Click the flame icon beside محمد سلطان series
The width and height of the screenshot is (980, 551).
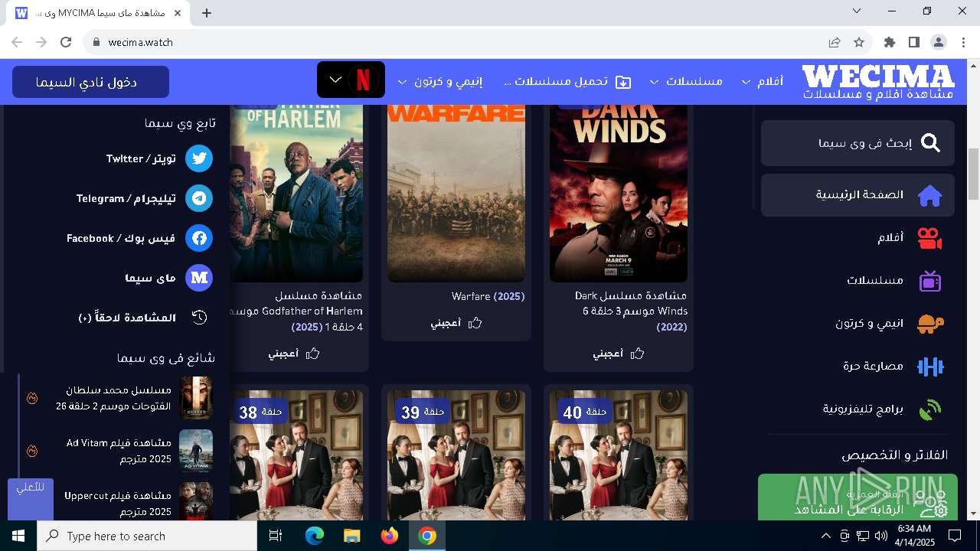tap(32, 398)
